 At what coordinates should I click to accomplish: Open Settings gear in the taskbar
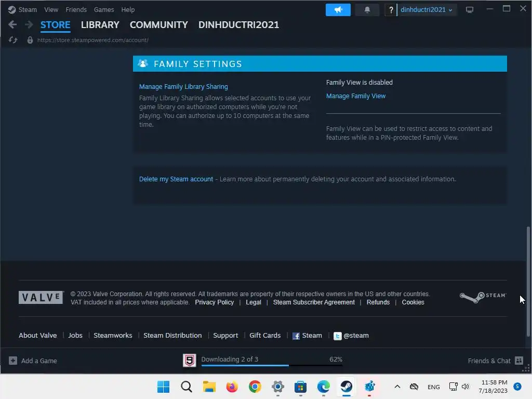(277, 387)
